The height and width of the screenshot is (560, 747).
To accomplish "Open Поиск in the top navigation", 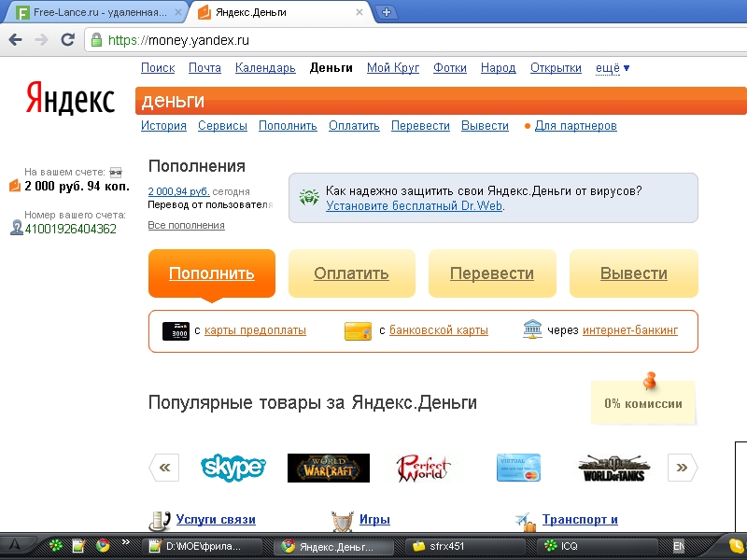I will [x=158, y=67].
